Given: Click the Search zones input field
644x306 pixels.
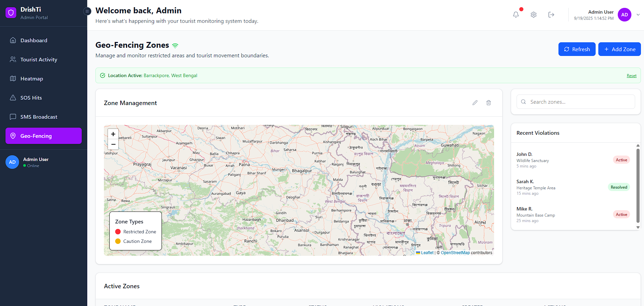Looking at the screenshot, I should click(576, 102).
